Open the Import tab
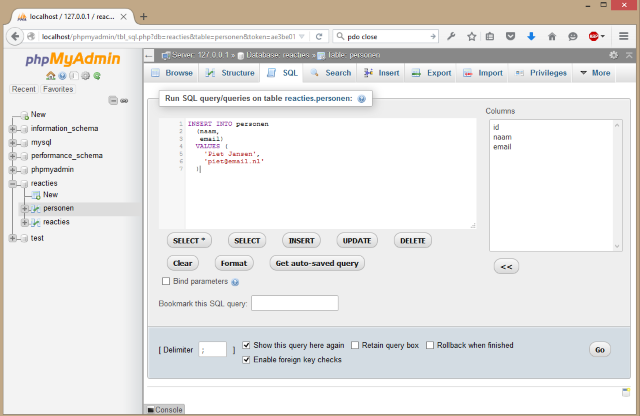Viewport: 640px width, 416px height. 483,73
